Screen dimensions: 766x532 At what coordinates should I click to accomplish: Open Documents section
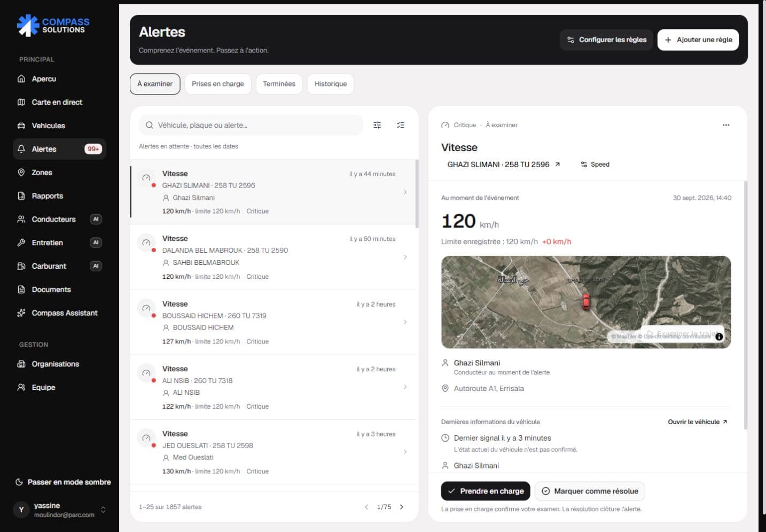(x=59, y=290)
